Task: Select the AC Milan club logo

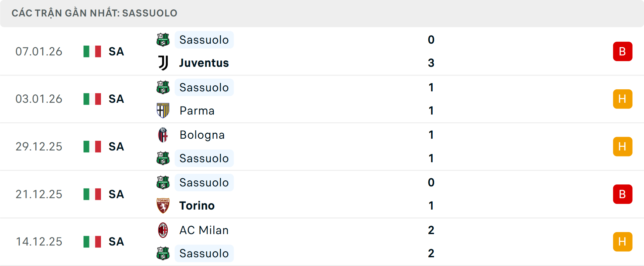Action: [163, 230]
